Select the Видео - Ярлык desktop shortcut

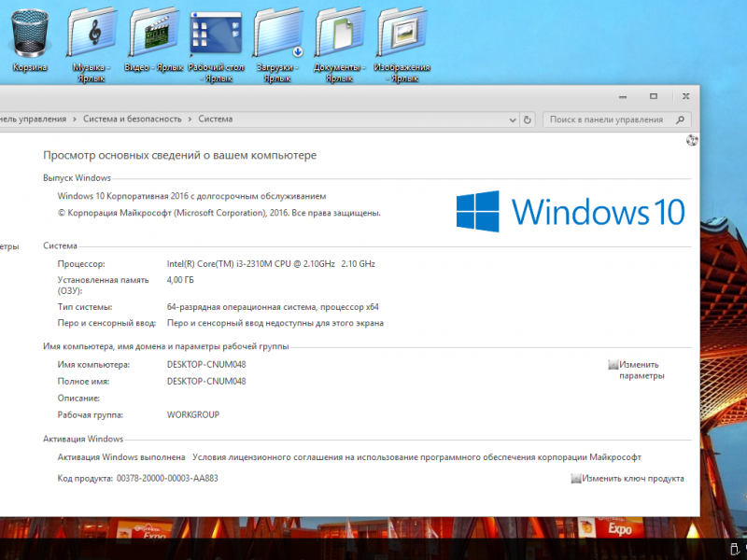(x=154, y=41)
